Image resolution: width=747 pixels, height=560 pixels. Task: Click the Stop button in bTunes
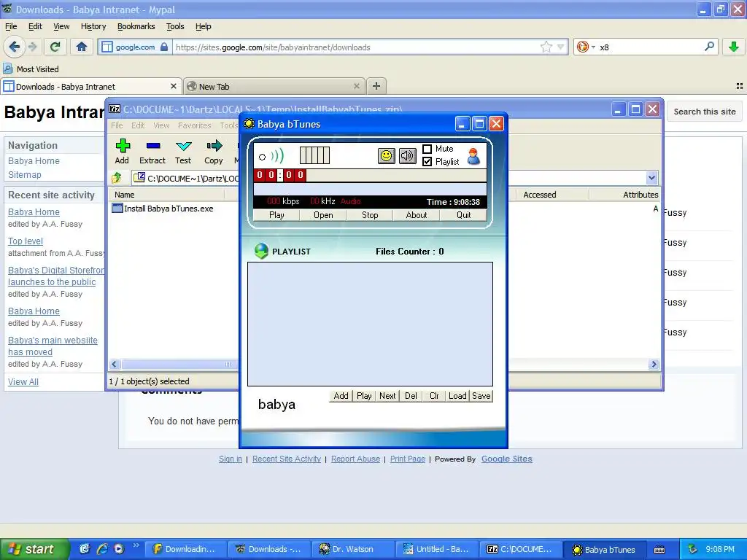(x=370, y=215)
